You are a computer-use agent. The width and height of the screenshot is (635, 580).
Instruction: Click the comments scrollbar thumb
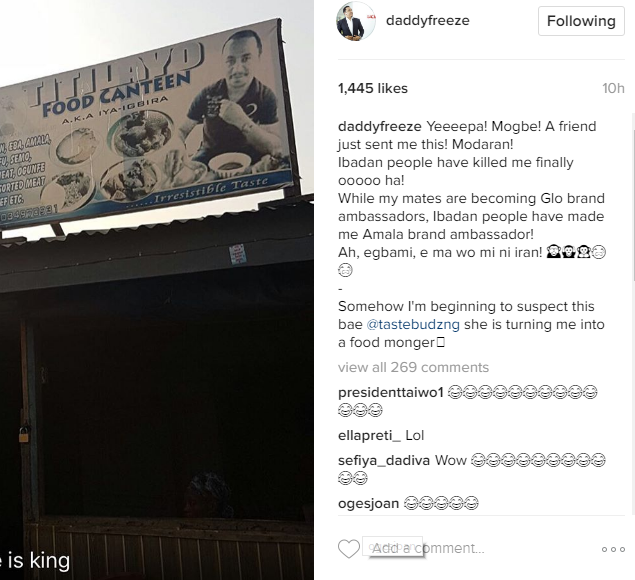[633, 205]
